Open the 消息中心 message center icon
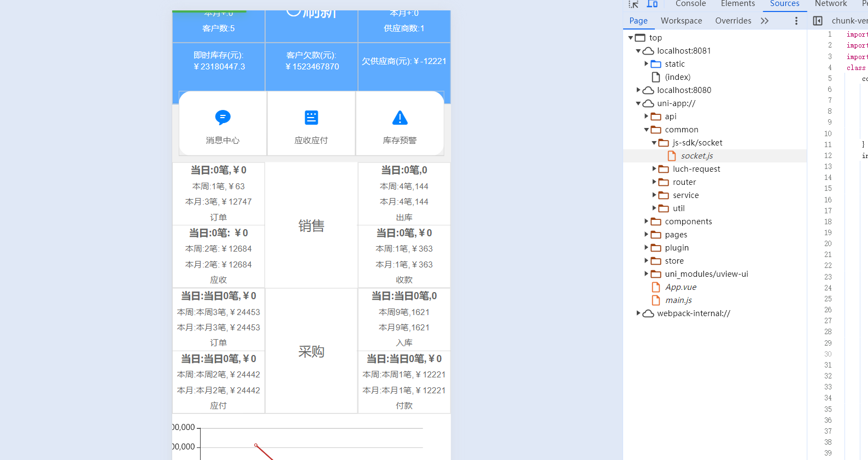The height and width of the screenshot is (460, 868). (222, 118)
